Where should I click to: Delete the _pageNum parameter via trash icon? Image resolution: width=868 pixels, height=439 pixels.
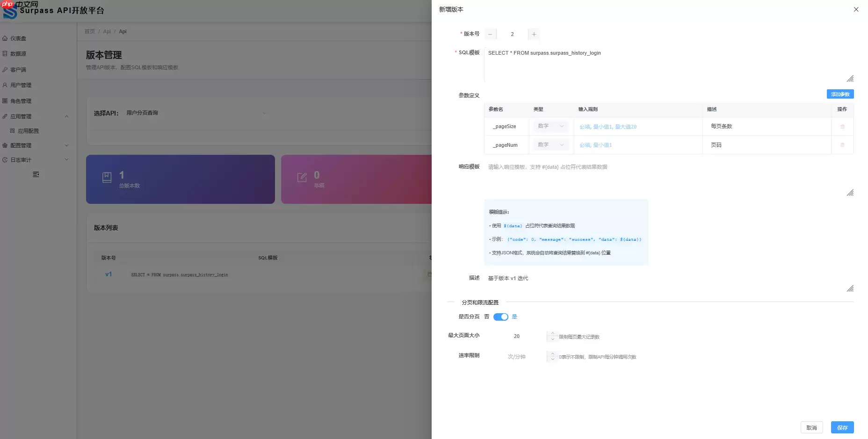point(842,145)
